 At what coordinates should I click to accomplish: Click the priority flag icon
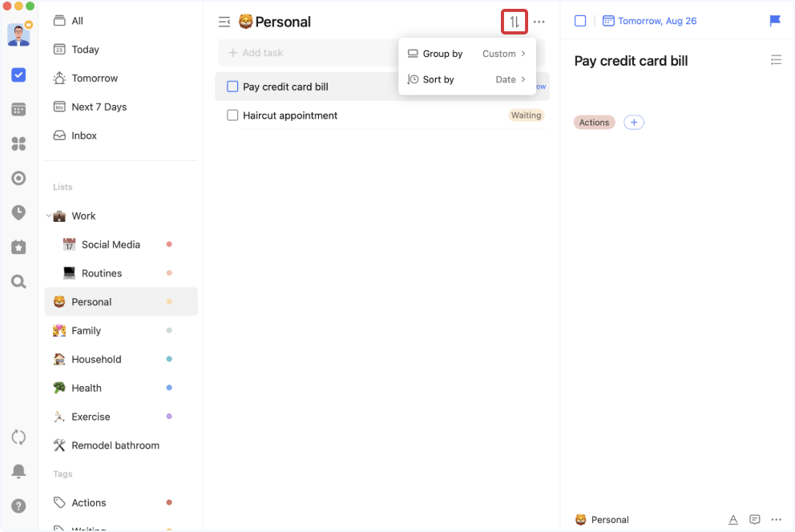click(x=775, y=21)
